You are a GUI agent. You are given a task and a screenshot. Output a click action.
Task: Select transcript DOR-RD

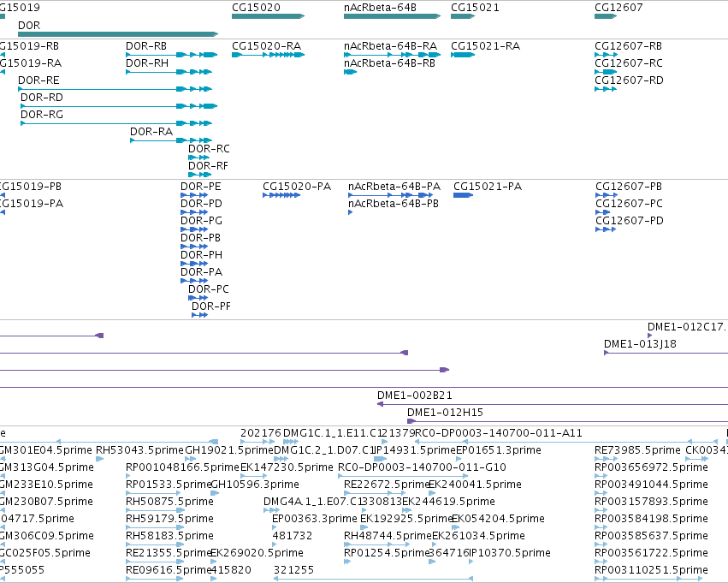[119, 106]
